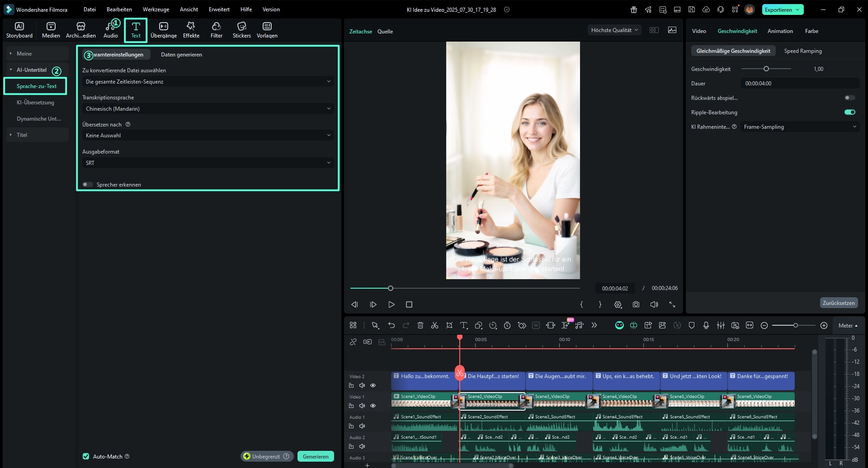Click the Generieren button

tap(316, 456)
